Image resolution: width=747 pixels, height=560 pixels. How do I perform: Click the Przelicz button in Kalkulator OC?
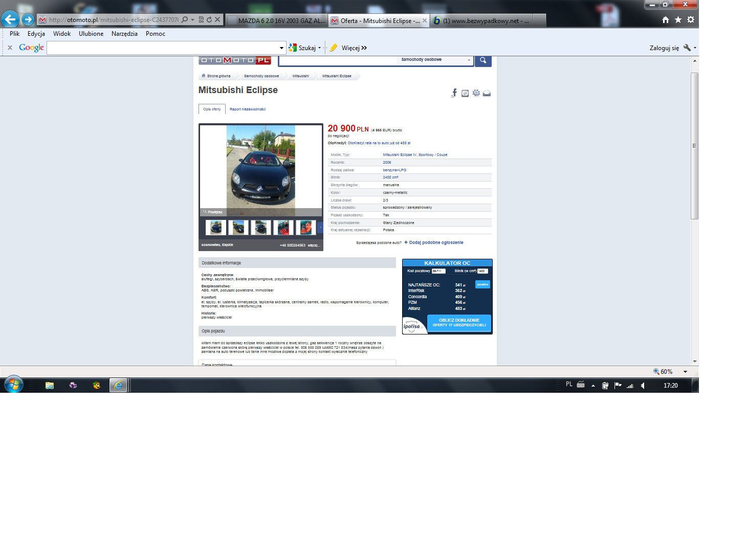tap(482, 284)
